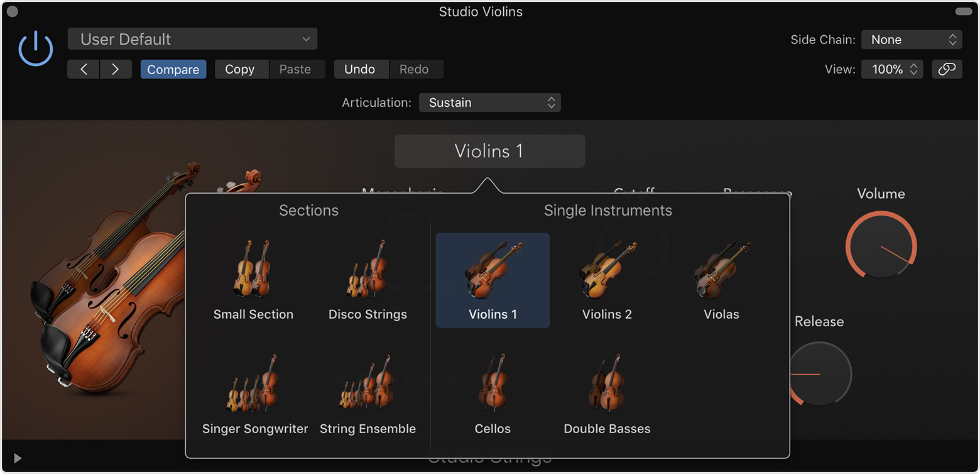
Task: Click the Violins 1 instrument selector header
Action: click(489, 151)
